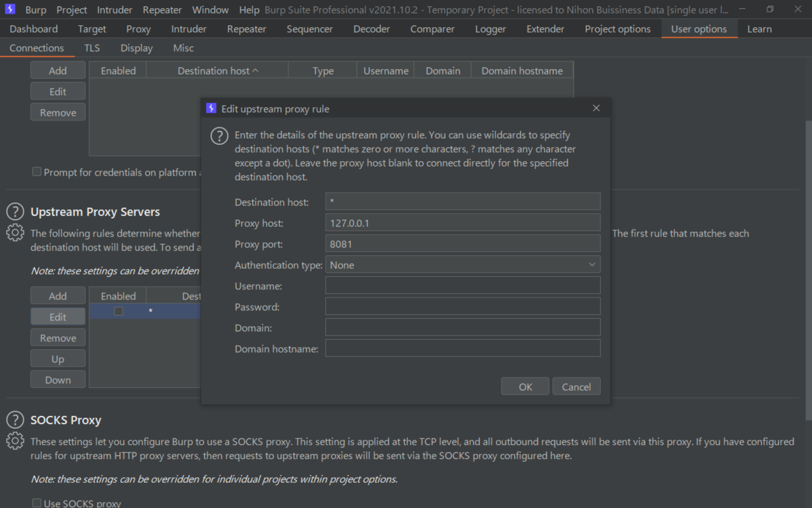Cancel the upstream proxy rule dialog
812x508 pixels.
[577, 387]
